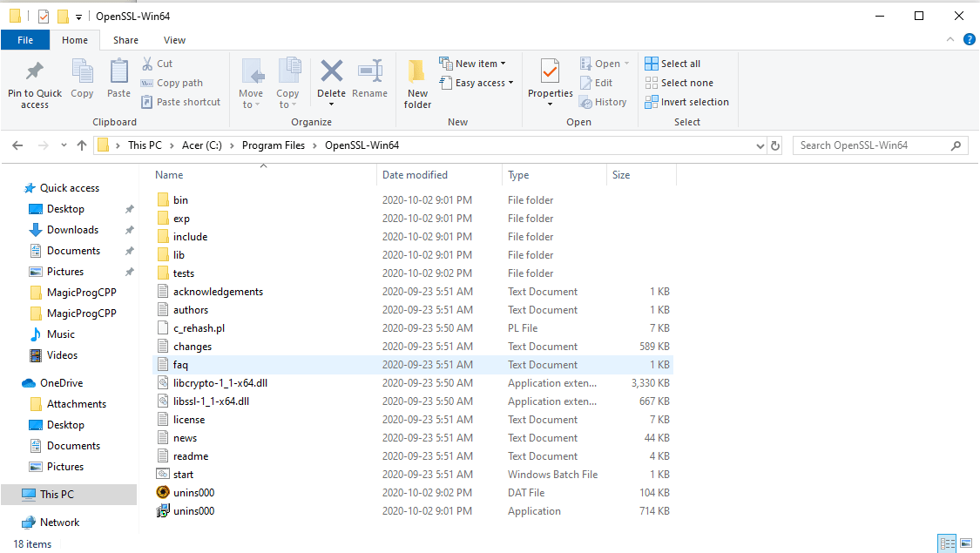The image size is (980, 553).
Task: Go back with the Back arrow
Action: 17,145
